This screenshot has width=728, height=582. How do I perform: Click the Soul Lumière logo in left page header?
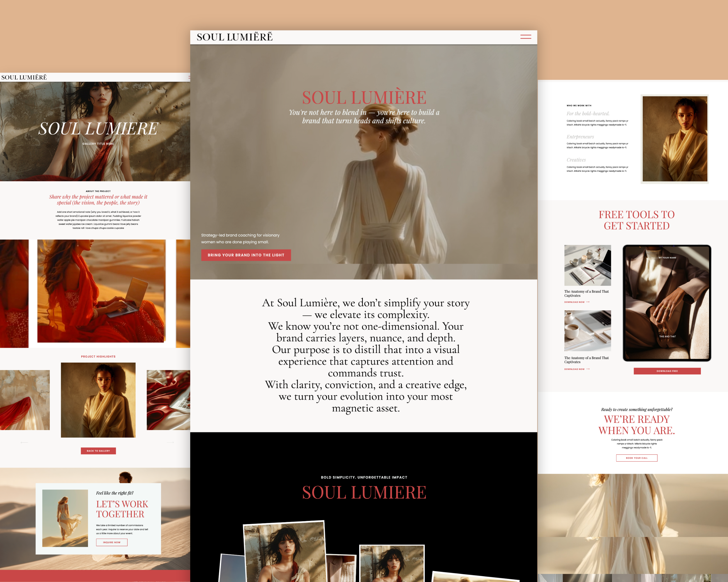point(24,77)
